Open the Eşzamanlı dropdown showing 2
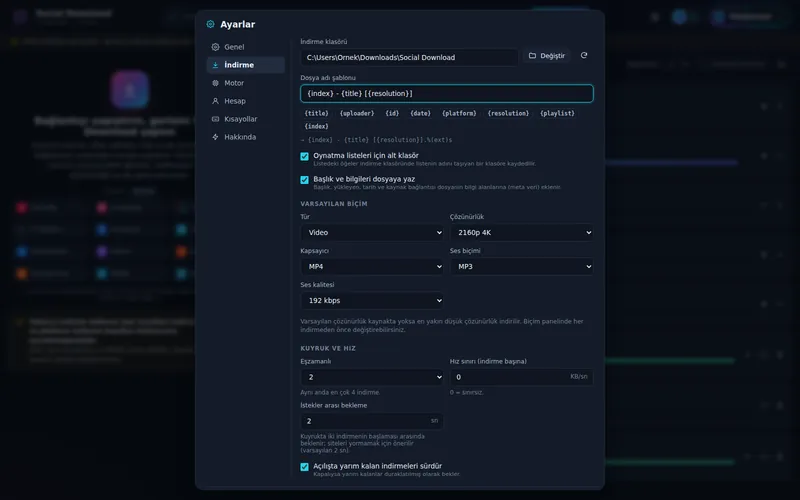The image size is (800, 500). 372,377
